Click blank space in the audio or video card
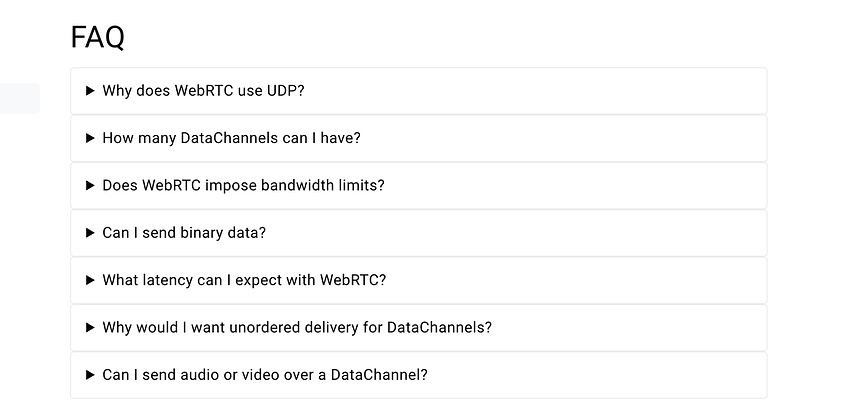 point(596,375)
